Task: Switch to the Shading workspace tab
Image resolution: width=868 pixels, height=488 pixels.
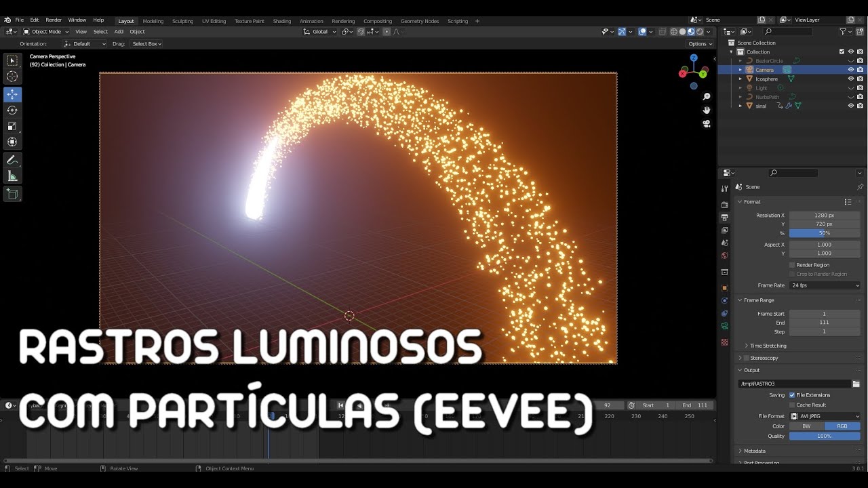Action: [282, 21]
